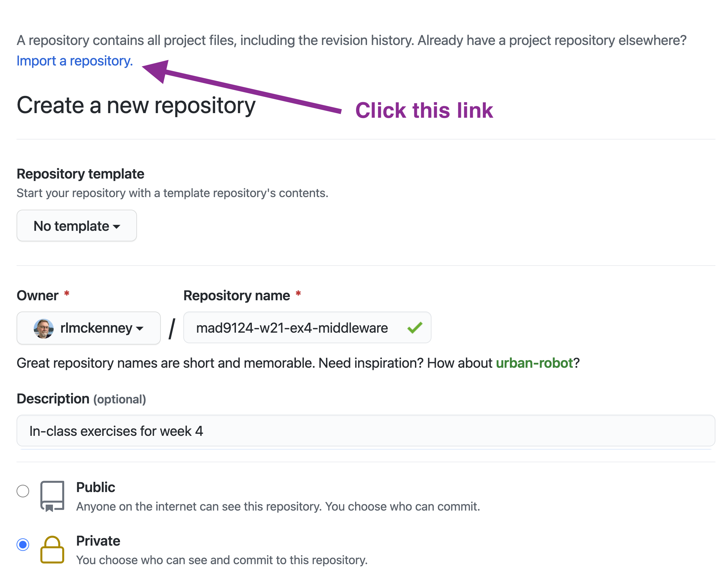Viewport: 728px width, 582px height.
Task: Click the Repository template heading
Action: tap(80, 174)
